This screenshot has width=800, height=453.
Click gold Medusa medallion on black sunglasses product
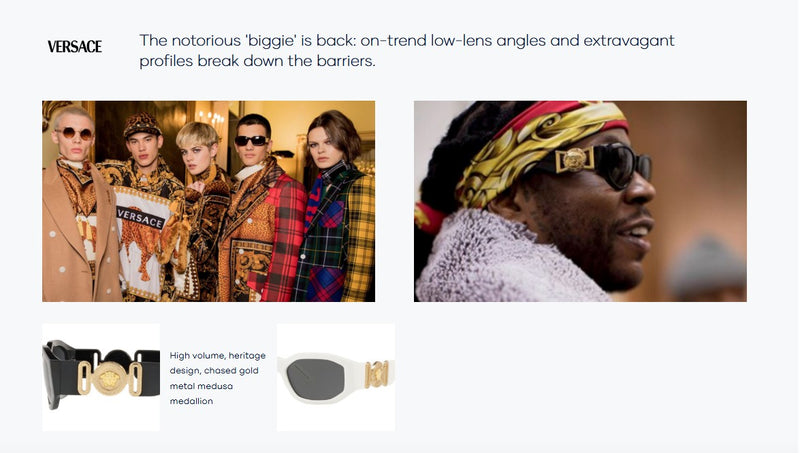point(109,378)
